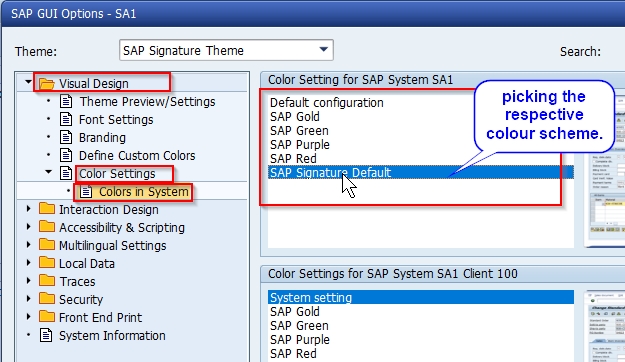Viewport: 625px width, 362px height.
Task: Click the Theme Preview/Settings document icon
Action: point(66,102)
